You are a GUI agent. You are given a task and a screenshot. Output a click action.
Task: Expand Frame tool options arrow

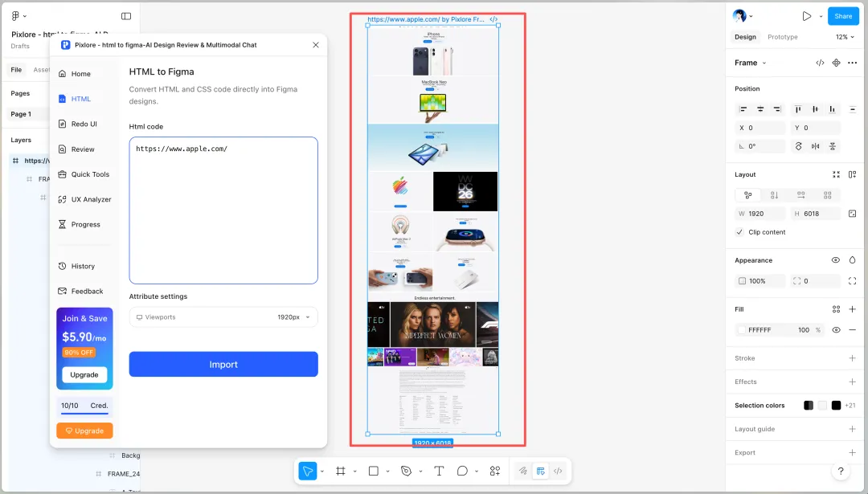pos(355,472)
